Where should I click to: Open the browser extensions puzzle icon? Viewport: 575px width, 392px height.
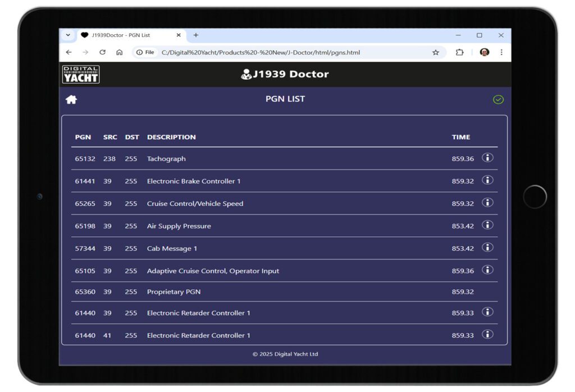pos(460,52)
